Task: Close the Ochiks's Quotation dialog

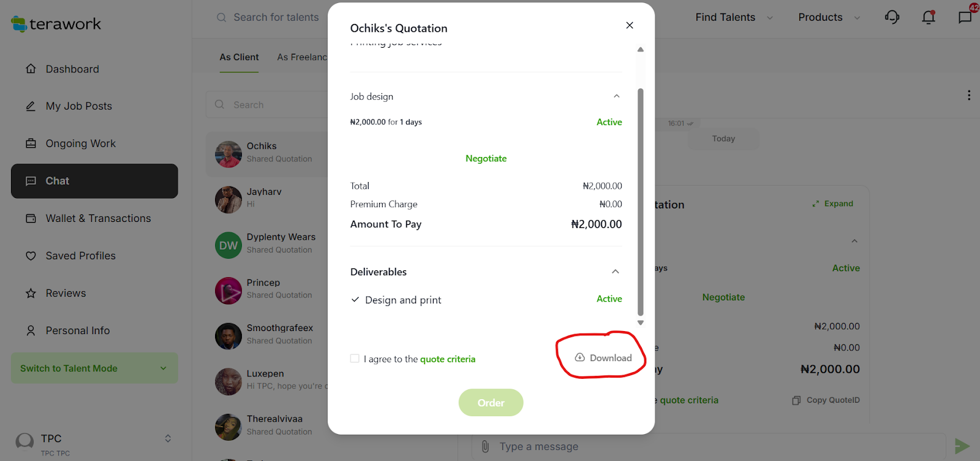Action: [x=630, y=25]
